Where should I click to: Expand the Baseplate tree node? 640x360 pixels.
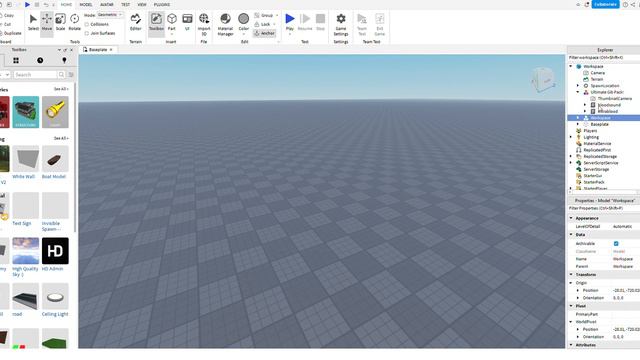pyautogui.click(x=578, y=124)
